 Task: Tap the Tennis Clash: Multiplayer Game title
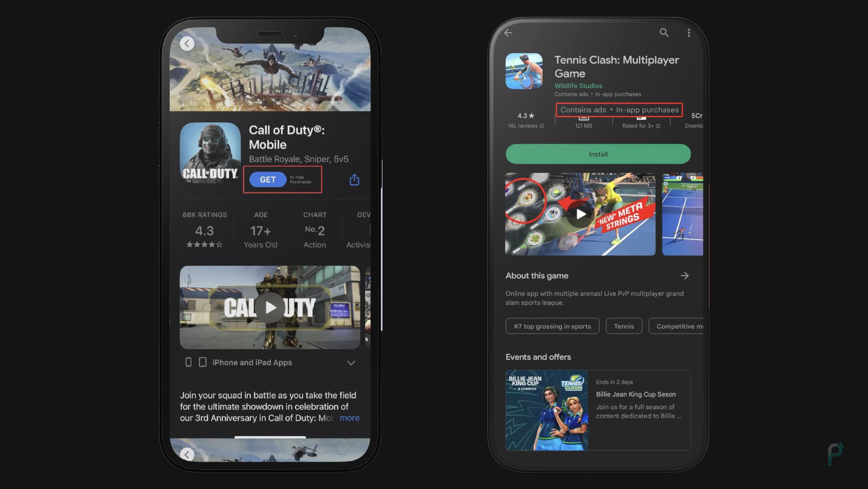coord(617,66)
